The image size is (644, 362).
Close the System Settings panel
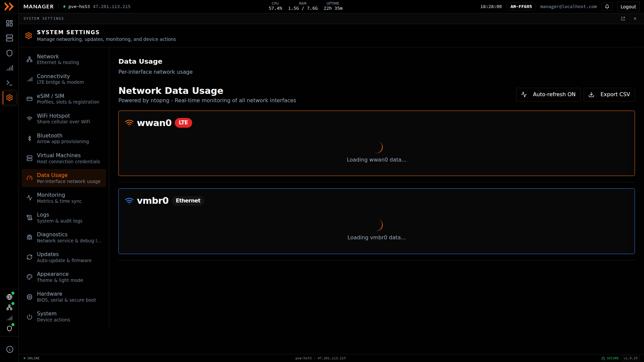tap(635, 19)
